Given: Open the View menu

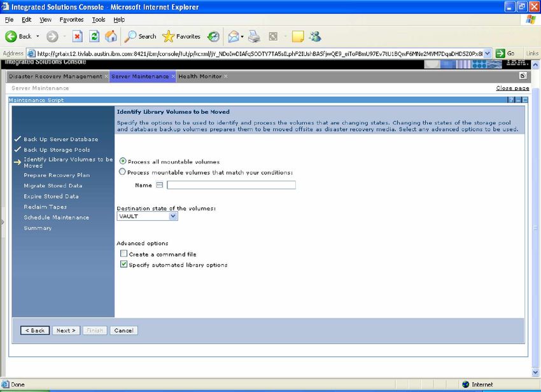Looking at the screenshot, I should point(45,20).
